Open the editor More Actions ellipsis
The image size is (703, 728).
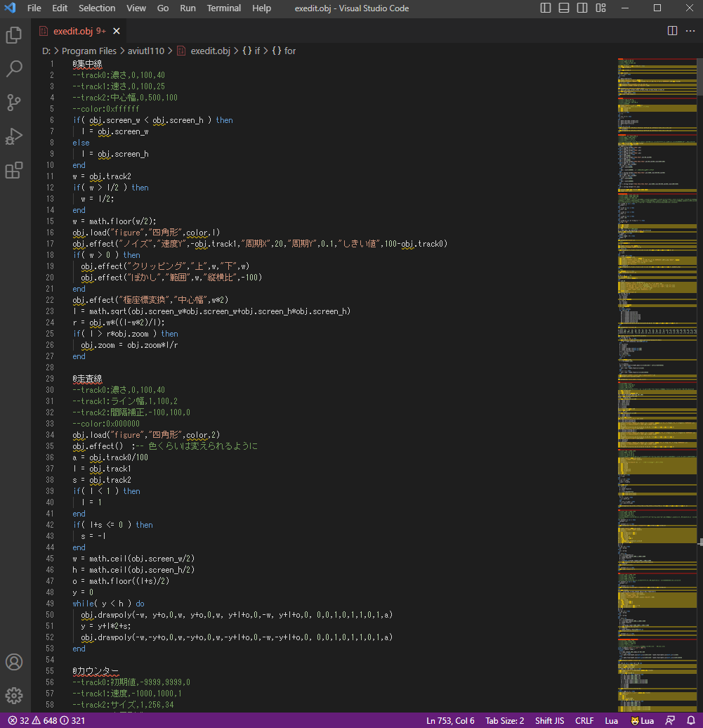coord(690,31)
